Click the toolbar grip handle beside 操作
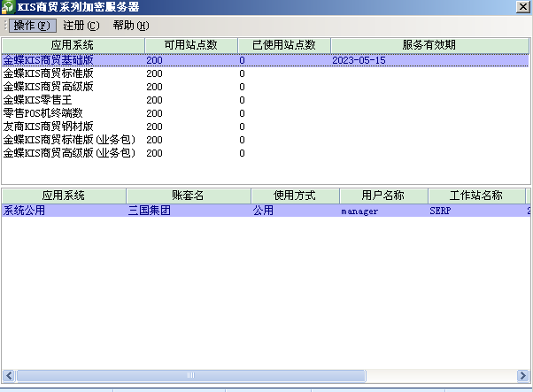 tap(5, 26)
